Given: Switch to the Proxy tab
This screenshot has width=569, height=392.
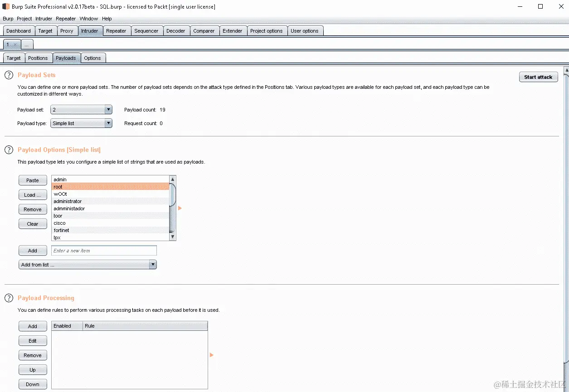Looking at the screenshot, I should pyautogui.click(x=67, y=31).
